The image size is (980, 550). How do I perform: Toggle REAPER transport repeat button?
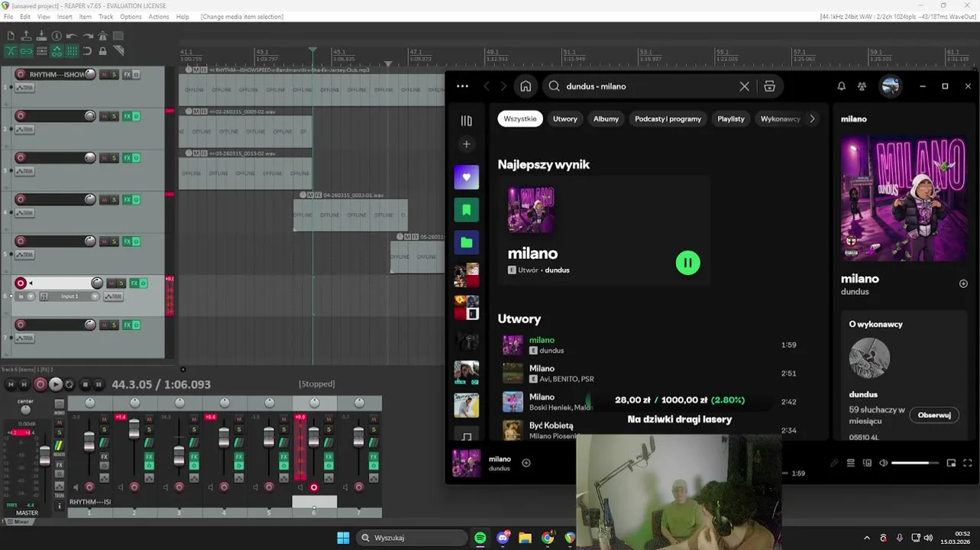(70, 384)
